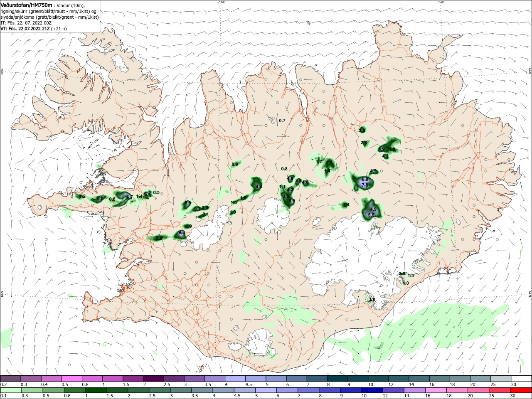Select teal snow swatch between 14 and 16
This screenshot has width=532, height=399.
[x=419, y=379]
